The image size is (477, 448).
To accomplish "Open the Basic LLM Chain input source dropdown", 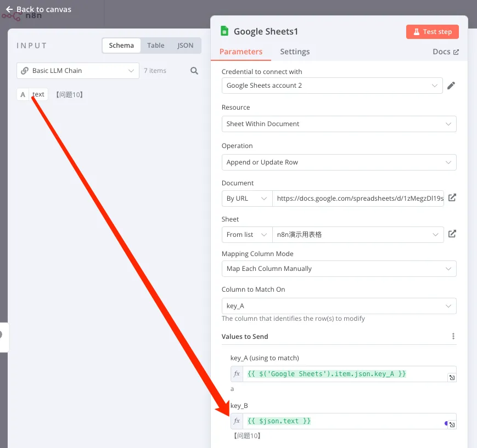I will tap(78, 71).
